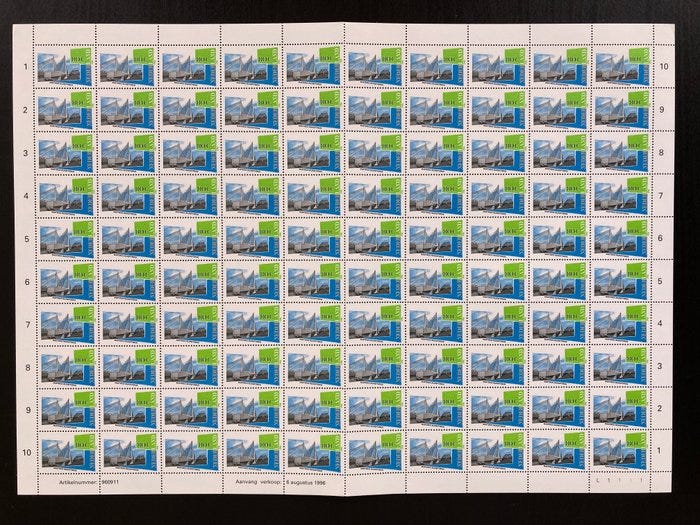Click left margin row number 4
This screenshot has height=525, width=700.
[x=26, y=196]
